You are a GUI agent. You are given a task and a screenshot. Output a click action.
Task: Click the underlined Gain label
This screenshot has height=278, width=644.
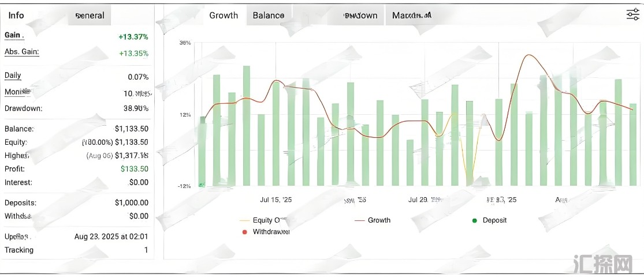click(13, 35)
